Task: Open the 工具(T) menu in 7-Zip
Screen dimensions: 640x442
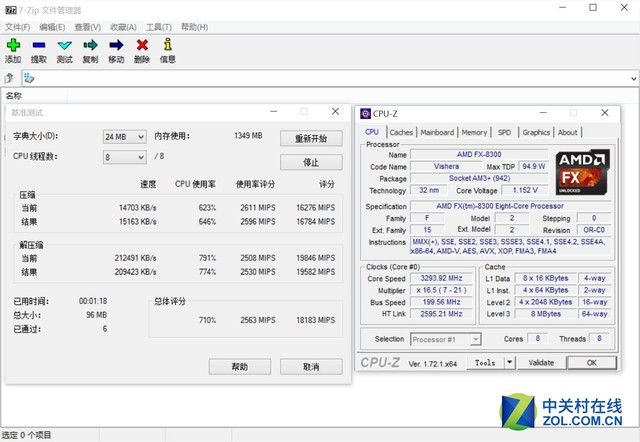Action: coord(158,27)
